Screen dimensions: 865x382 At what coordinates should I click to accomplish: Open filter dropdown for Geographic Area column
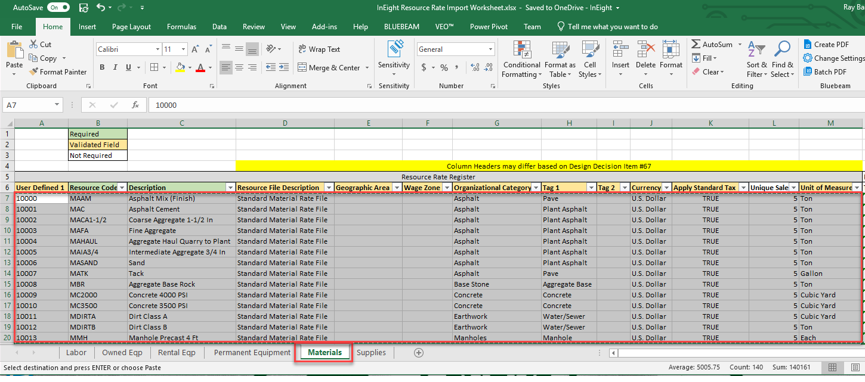(396, 188)
